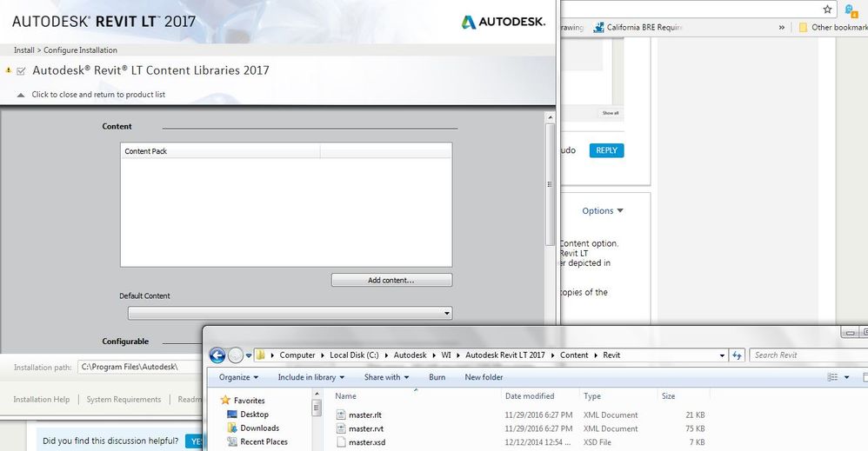This screenshot has width=868, height=451.
Task: Open the Default Content dropdown
Action: click(x=290, y=313)
